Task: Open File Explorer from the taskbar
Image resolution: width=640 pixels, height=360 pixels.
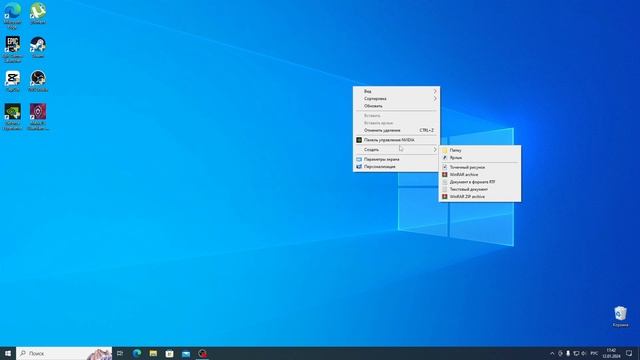Action: (153, 353)
